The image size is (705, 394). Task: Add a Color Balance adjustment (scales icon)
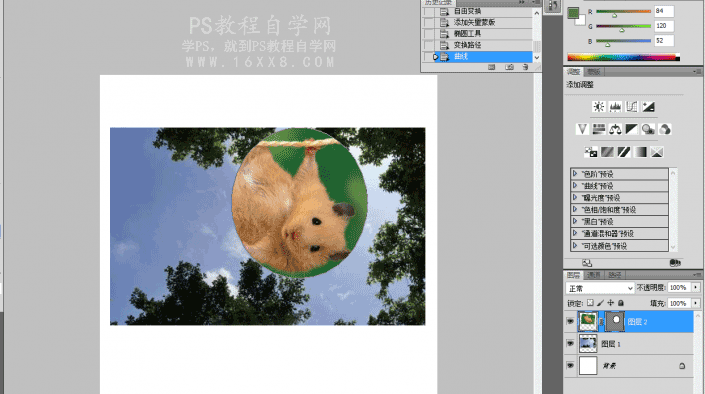pyautogui.click(x=615, y=130)
